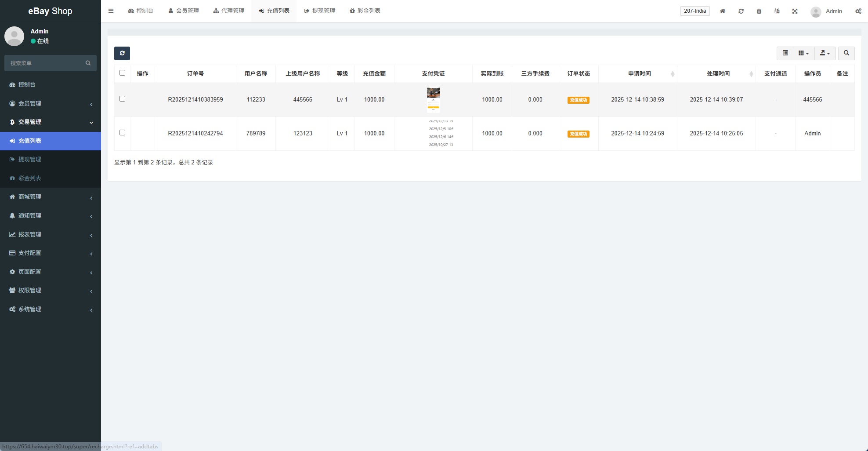The width and height of the screenshot is (868, 451).
Task: Open settings cogs icon at top right
Action: tap(858, 11)
